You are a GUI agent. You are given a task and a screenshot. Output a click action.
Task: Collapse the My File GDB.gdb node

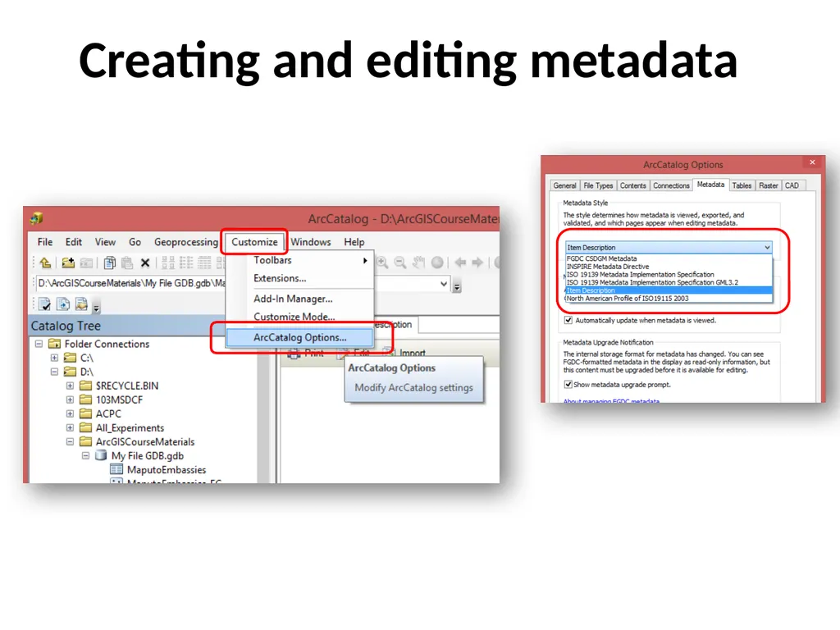tap(85, 455)
